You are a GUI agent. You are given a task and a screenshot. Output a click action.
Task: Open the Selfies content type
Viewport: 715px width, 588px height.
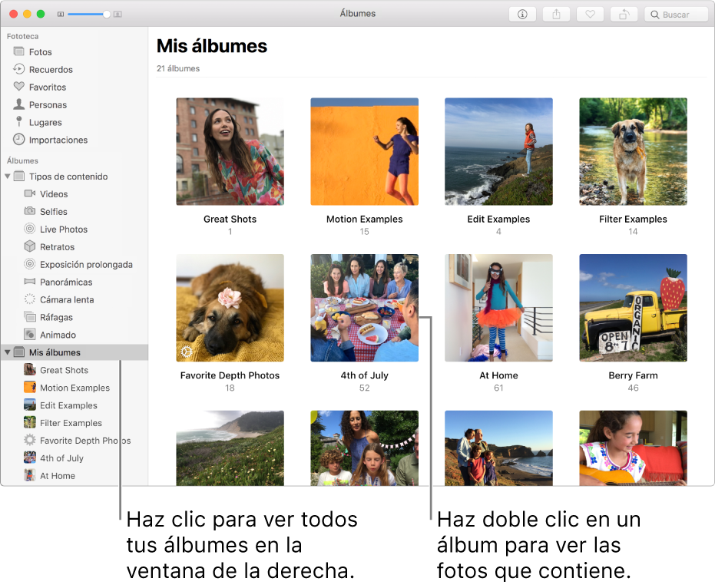coord(54,212)
